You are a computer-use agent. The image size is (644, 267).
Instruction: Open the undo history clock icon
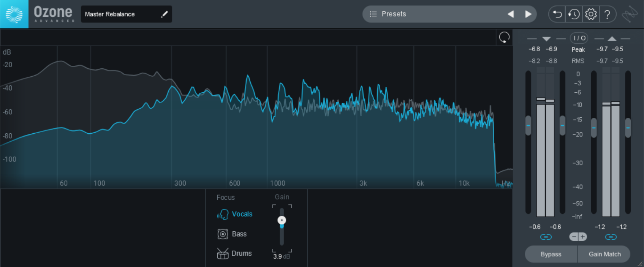(x=574, y=14)
